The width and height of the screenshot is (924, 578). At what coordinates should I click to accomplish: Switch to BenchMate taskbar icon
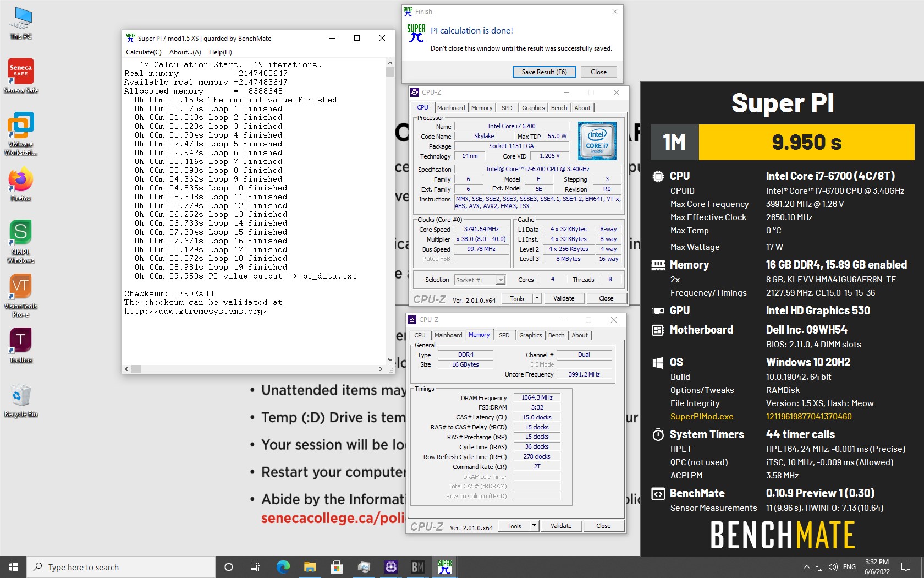click(418, 567)
